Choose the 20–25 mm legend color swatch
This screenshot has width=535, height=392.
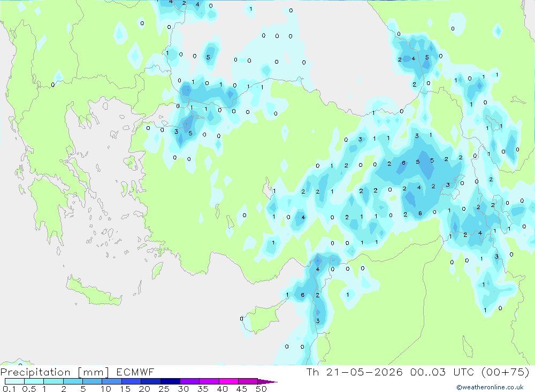tap(150, 381)
